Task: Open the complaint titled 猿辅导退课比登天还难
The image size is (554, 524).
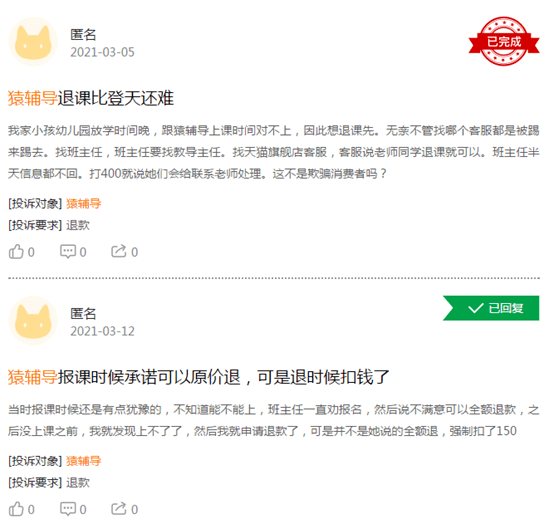Action: 91,98
